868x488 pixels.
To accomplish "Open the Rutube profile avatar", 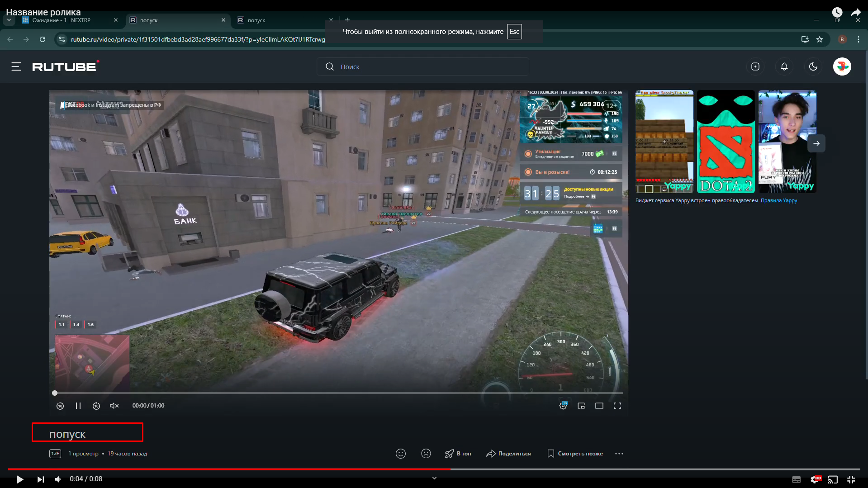I will [x=842, y=66].
